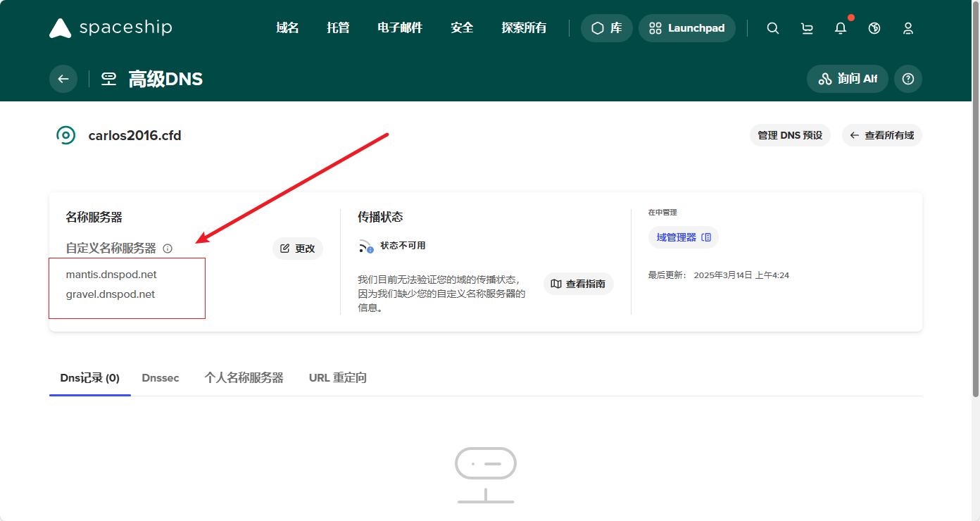This screenshot has width=980, height=521.
Task: Switch to the 个人名称服务器 tab
Action: pos(244,378)
